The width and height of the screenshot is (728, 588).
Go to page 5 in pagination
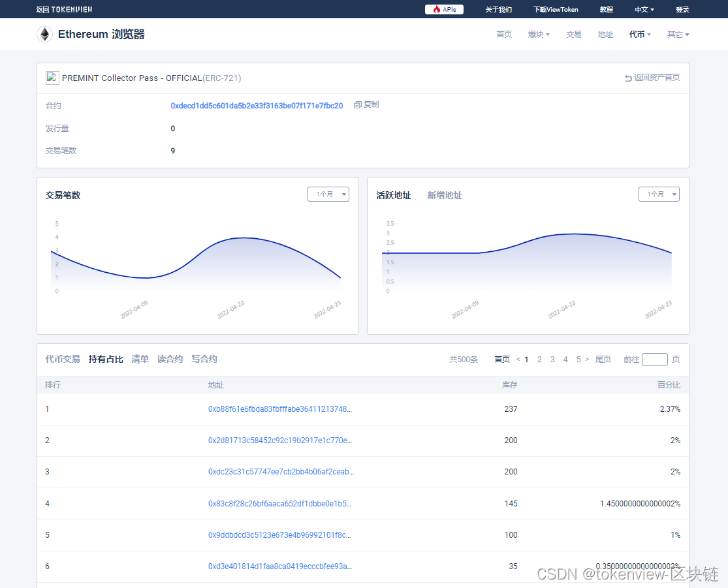pos(578,359)
